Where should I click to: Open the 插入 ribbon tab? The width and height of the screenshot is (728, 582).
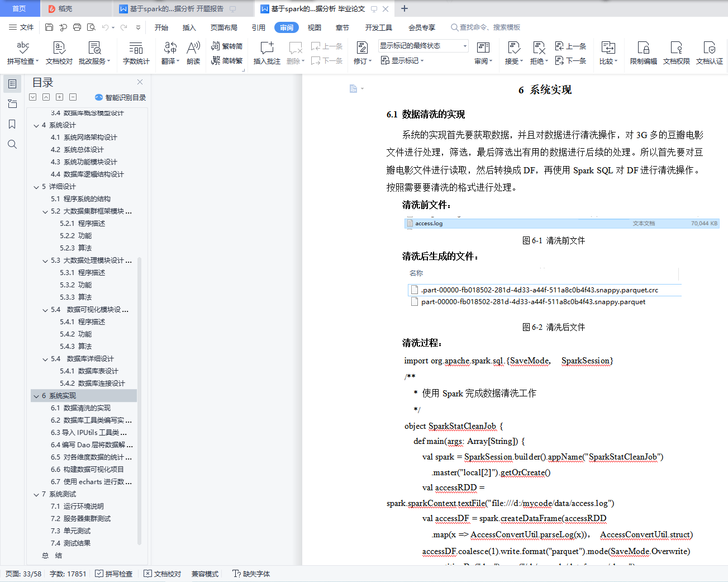189,27
